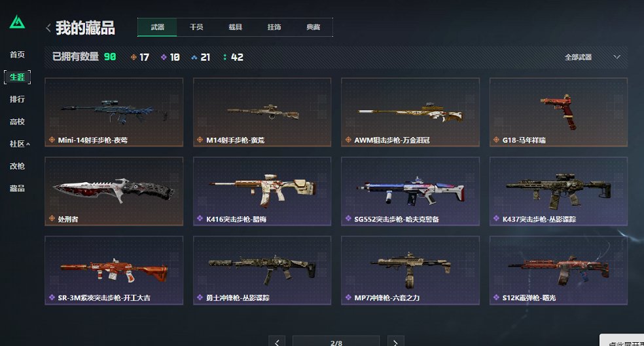Filter by orange diamond rarity count 17
Viewport: 644px width, 346px height.
click(139, 57)
